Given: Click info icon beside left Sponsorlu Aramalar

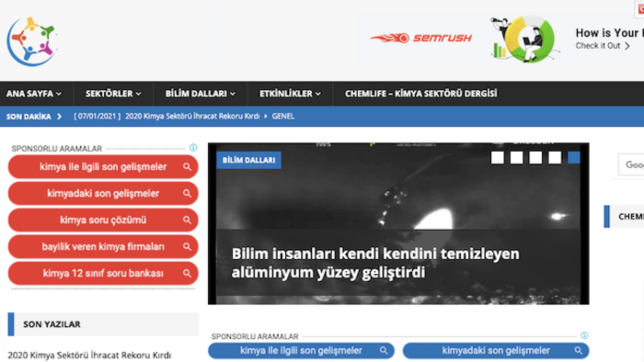Looking at the screenshot, I should point(193,148).
